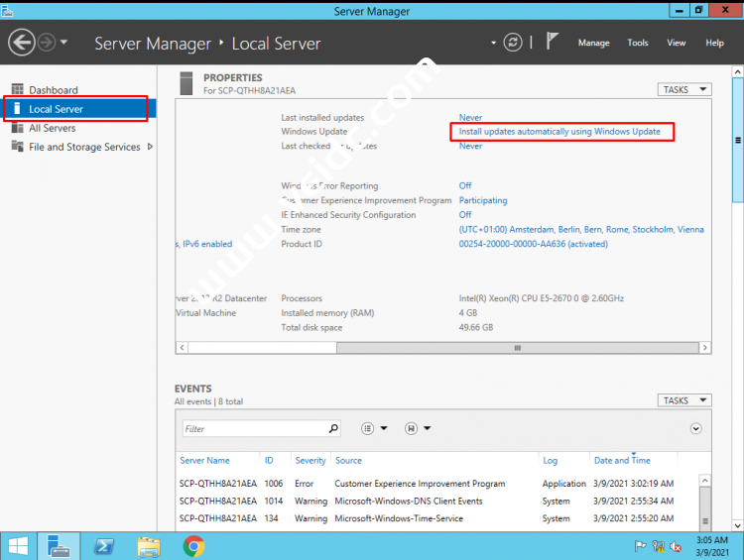The height and width of the screenshot is (560, 744).
Task: Open Dashboard in the sidebar
Action: coord(53,90)
